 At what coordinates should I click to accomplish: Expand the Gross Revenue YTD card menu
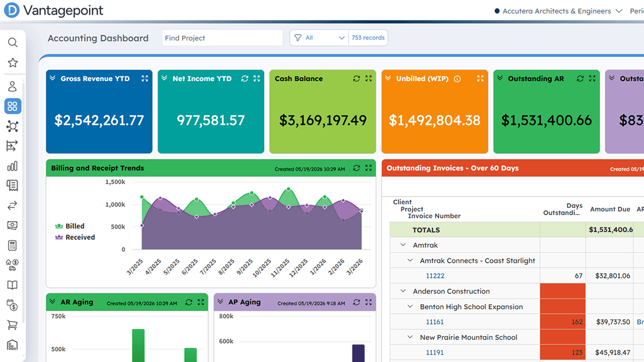(x=53, y=78)
